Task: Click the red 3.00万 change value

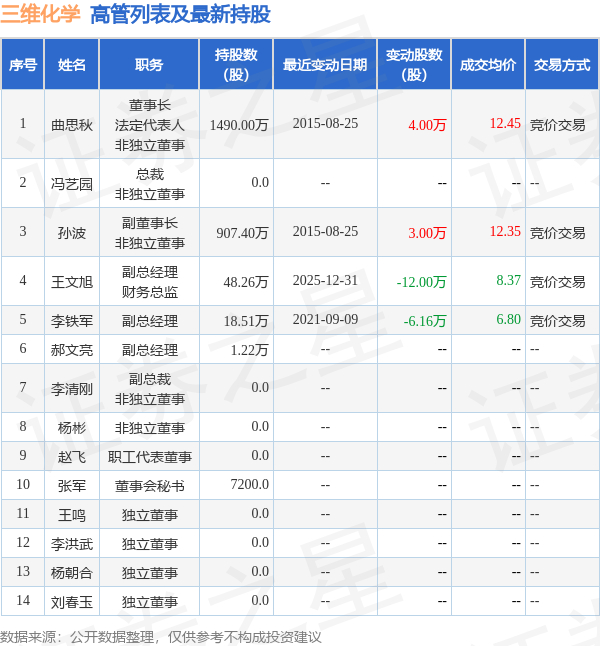Action: (427, 233)
